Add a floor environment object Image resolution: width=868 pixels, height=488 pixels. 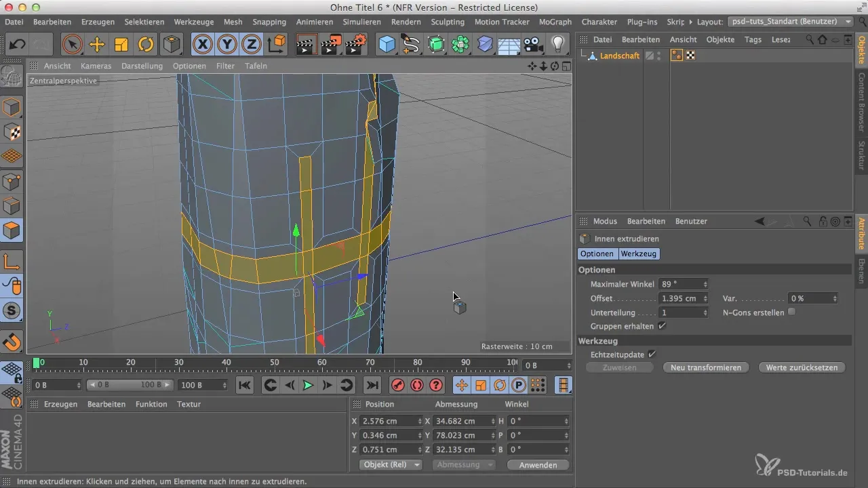point(509,45)
